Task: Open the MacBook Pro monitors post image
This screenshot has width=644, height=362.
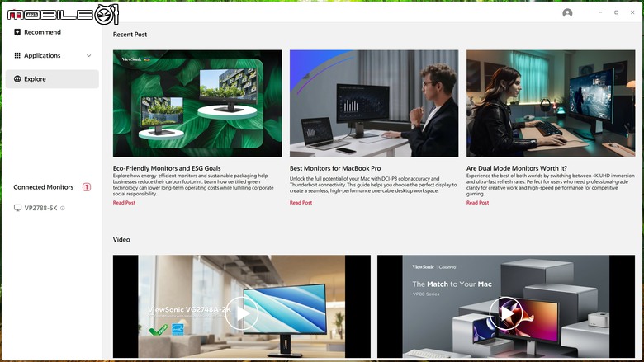Action: coord(374,103)
